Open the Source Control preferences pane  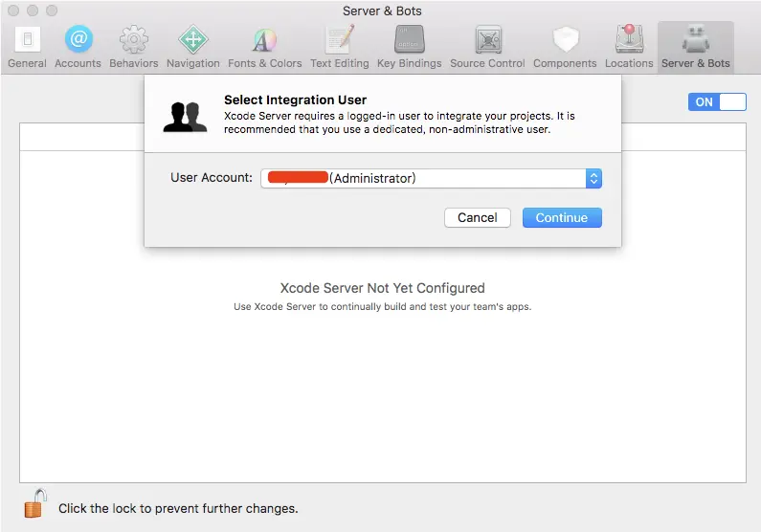tap(487, 47)
